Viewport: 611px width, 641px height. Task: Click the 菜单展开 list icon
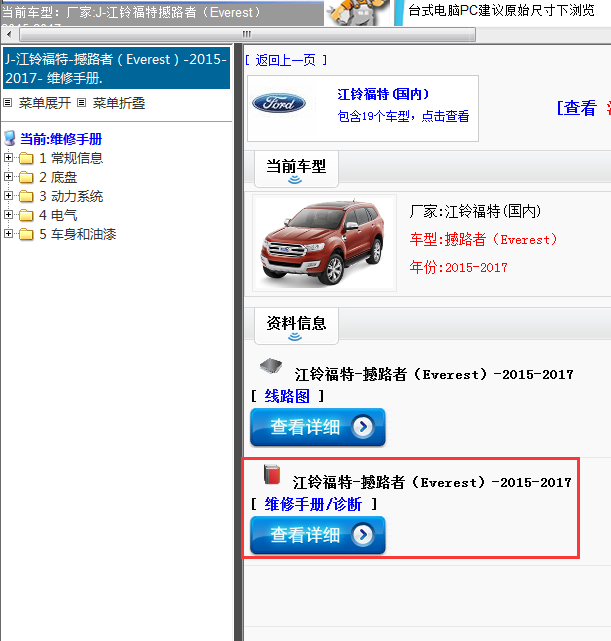(7, 103)
